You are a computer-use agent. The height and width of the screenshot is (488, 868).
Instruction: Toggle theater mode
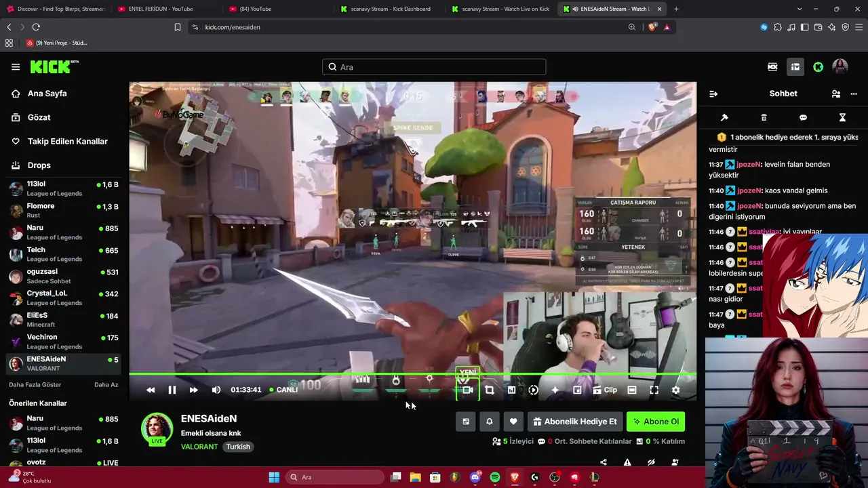pyautogui.click(x=632, y=390)
